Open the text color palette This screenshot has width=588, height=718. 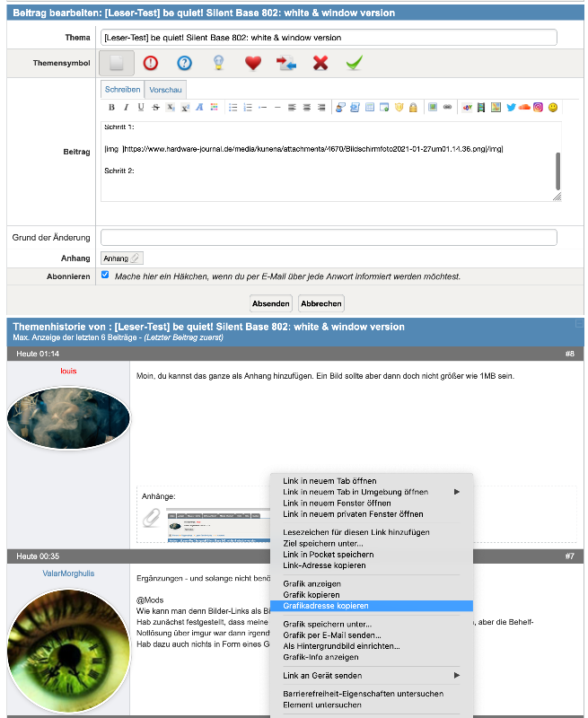214,107
